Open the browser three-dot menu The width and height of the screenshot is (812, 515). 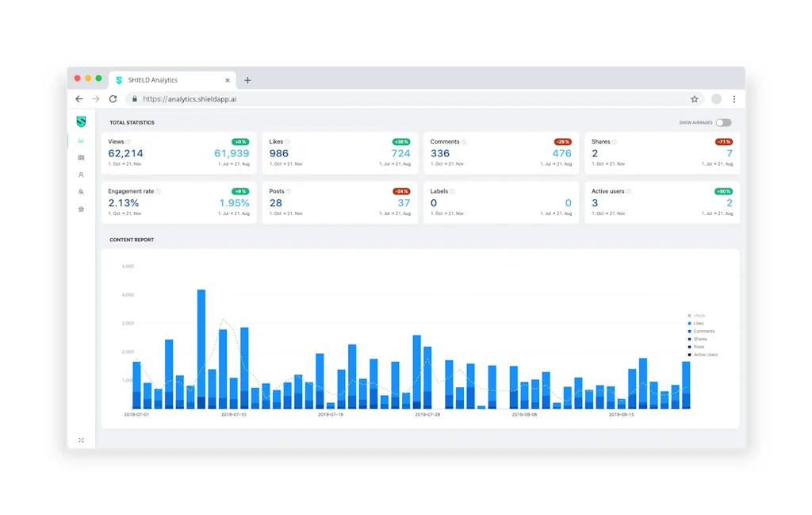tap(733, 98)
